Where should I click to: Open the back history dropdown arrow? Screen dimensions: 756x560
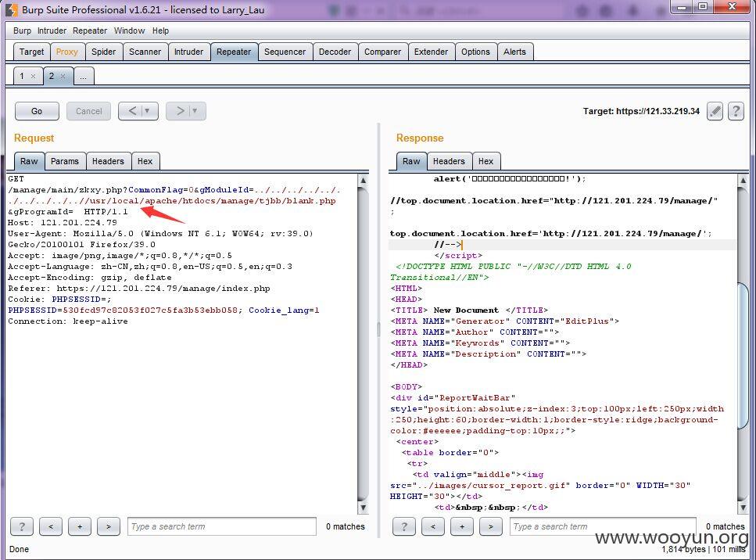tap(148, 111)
